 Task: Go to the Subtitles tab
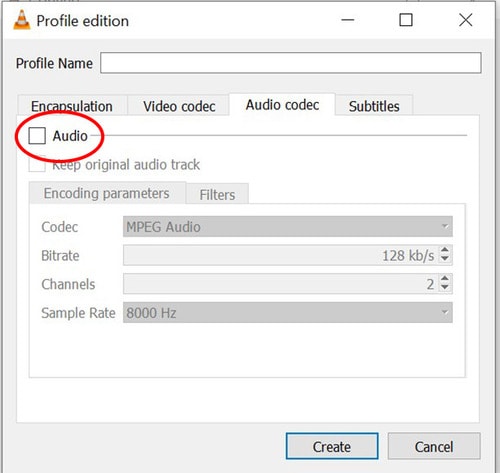point(374,106)
